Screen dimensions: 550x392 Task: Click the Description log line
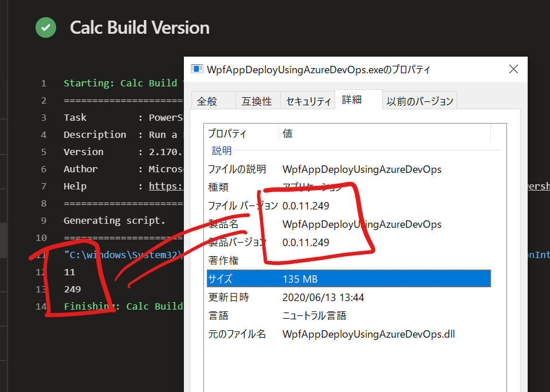point(123,134)
